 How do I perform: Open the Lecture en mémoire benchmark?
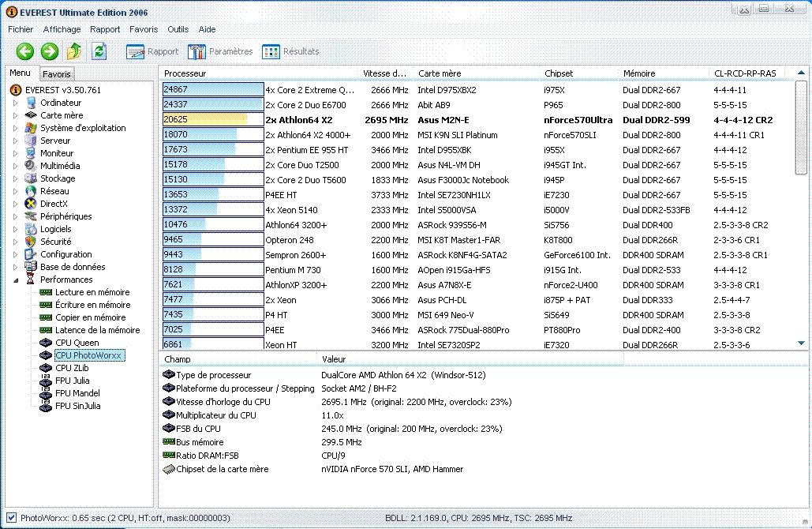(x=92, y=292)
